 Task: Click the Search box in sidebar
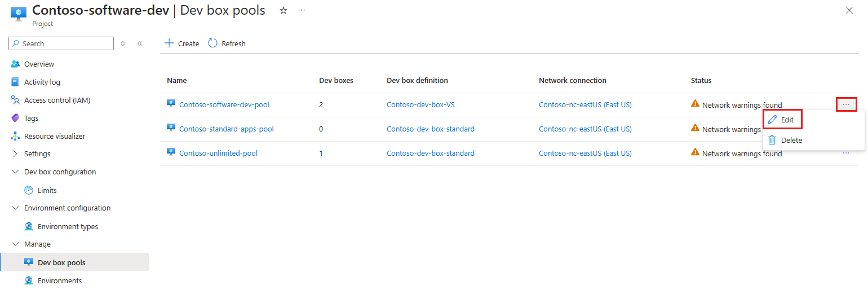pyautogui.click(x=61, y=43)
